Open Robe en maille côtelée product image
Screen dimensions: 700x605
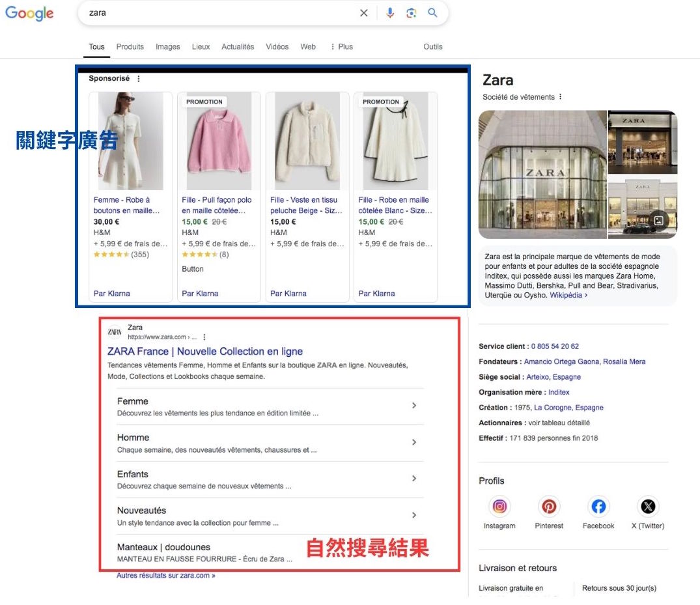395,141
